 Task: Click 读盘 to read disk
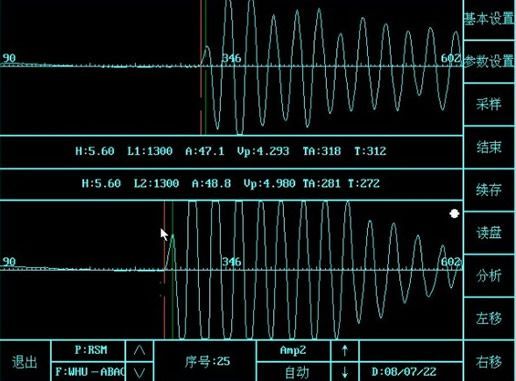(489, 233)
